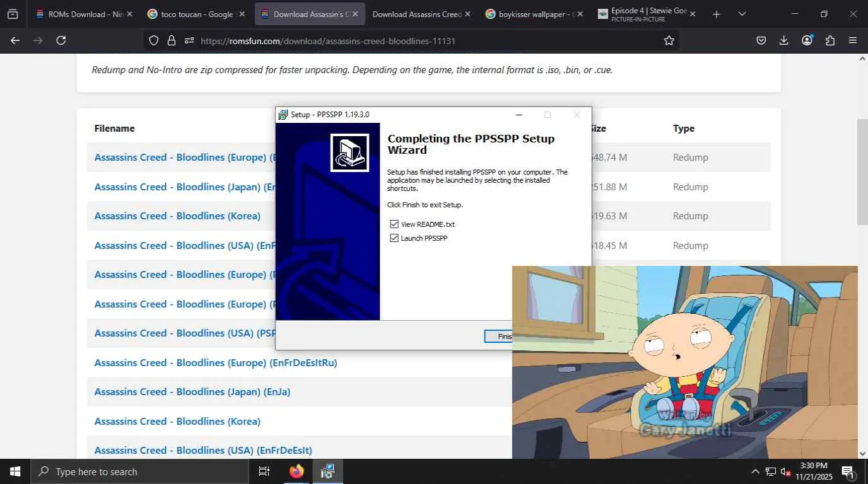Click the scrollbar up arrow
868x484 pixels.
(x=862, y=59)
